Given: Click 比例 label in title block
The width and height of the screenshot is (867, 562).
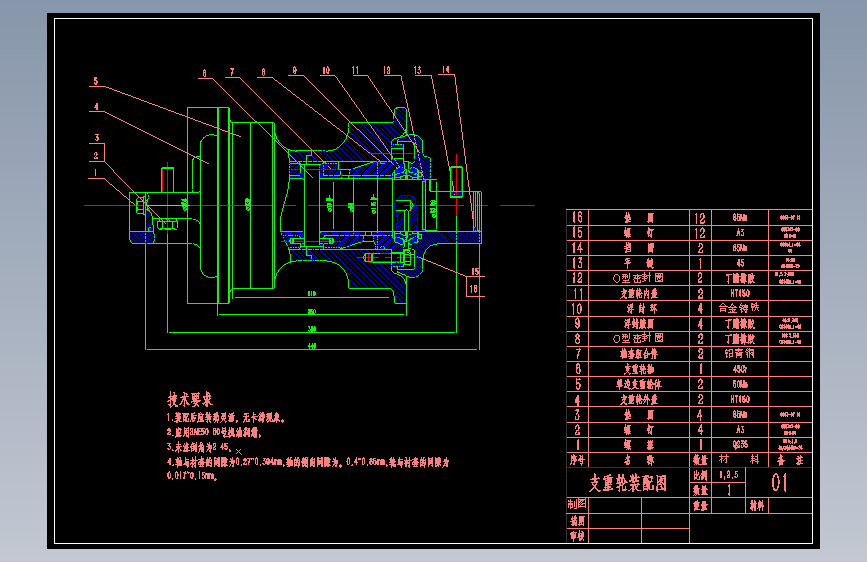Looking at the screenshot, I should point(700,475).
